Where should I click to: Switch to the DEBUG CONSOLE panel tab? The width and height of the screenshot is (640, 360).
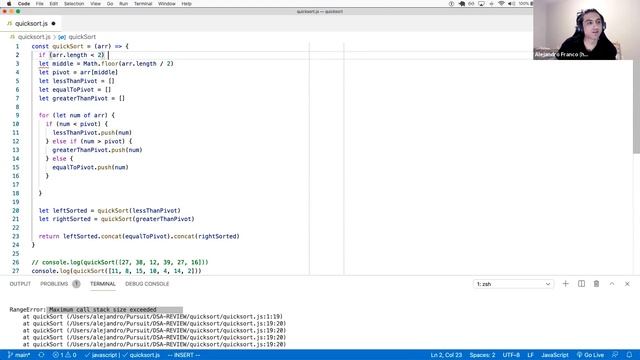coord(147,284)
